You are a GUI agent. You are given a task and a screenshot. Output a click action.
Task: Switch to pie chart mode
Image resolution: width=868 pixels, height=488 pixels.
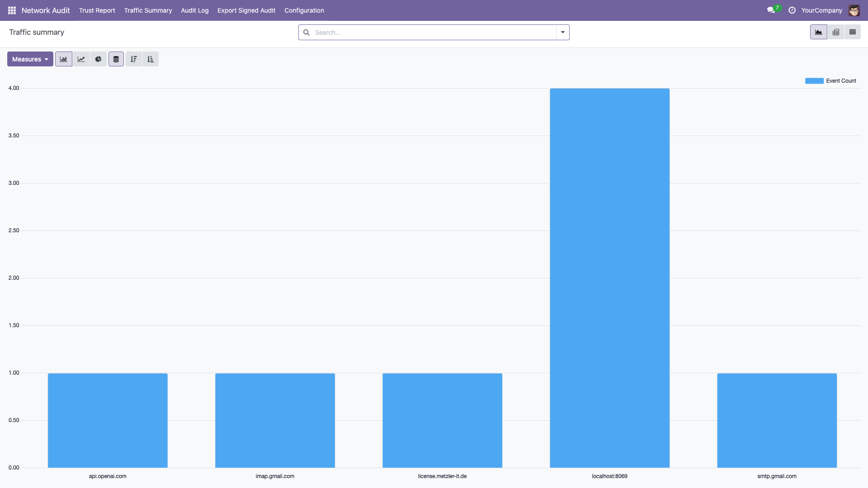pyautogui.click(x=99, y=59)
